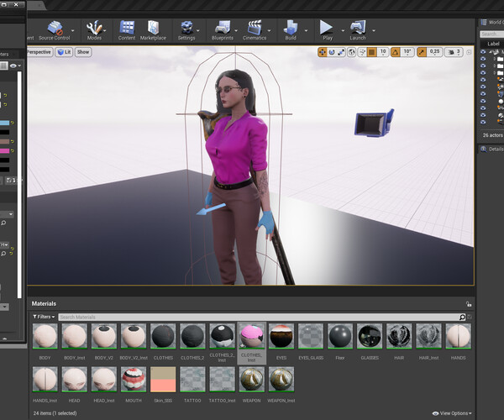Switch to the World Outliner tab
This screenshot has height=420, width=504.
[492, 22]
